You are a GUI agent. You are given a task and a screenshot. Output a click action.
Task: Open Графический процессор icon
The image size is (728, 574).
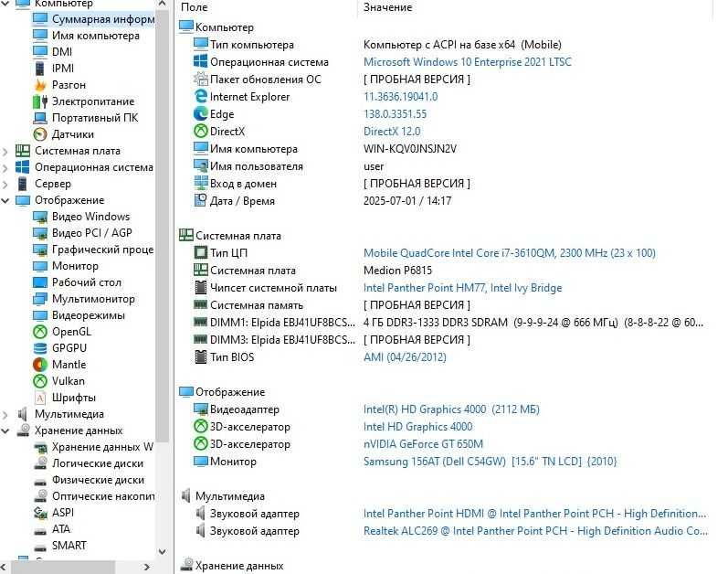tap(40, 250)
